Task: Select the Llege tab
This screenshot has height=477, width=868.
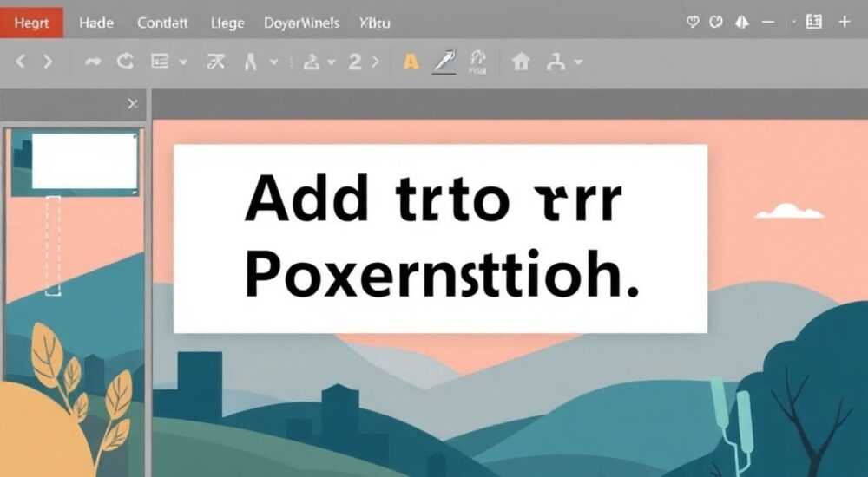Action: [227, 23]
